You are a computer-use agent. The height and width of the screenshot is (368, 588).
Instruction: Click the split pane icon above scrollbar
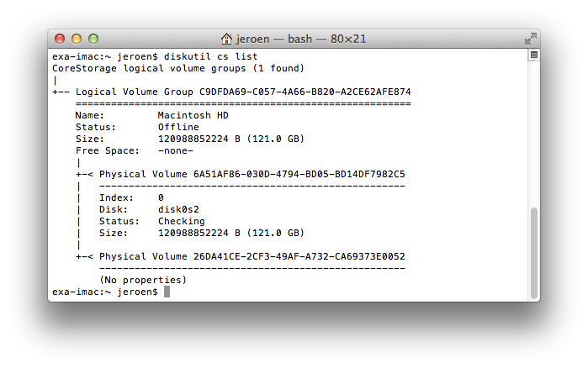tap(533, 55)
